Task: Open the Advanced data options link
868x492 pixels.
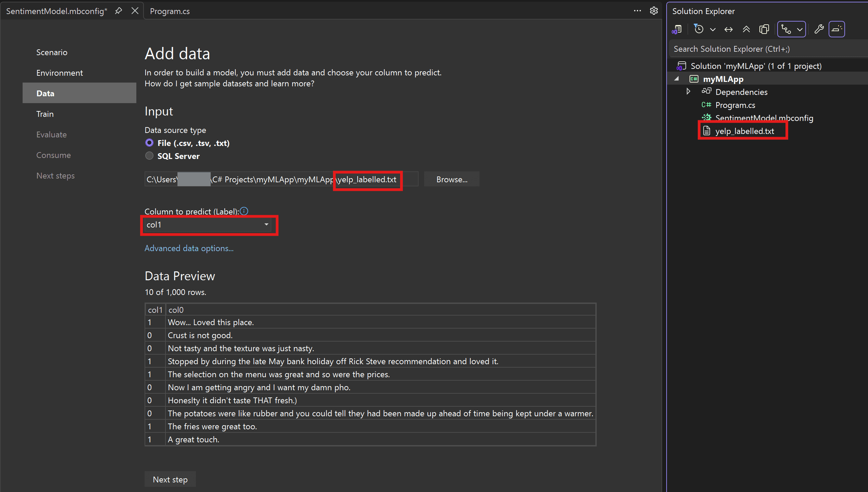Action: click(x=189, y=248)
